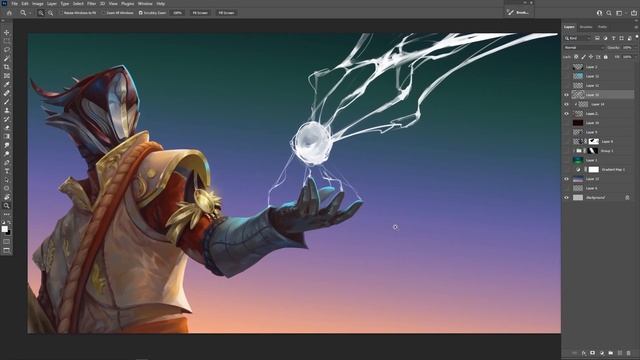Select the Hand tool

(7, 197)
